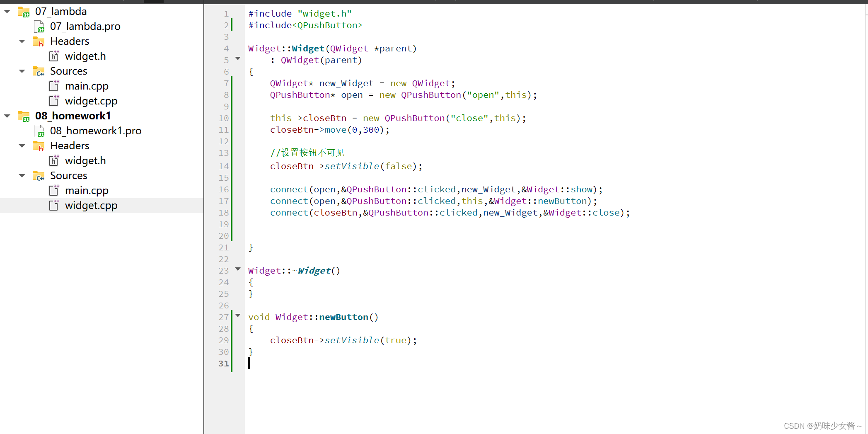
Task: Click "open" string literal on line 8
Action: pos(483,95)
